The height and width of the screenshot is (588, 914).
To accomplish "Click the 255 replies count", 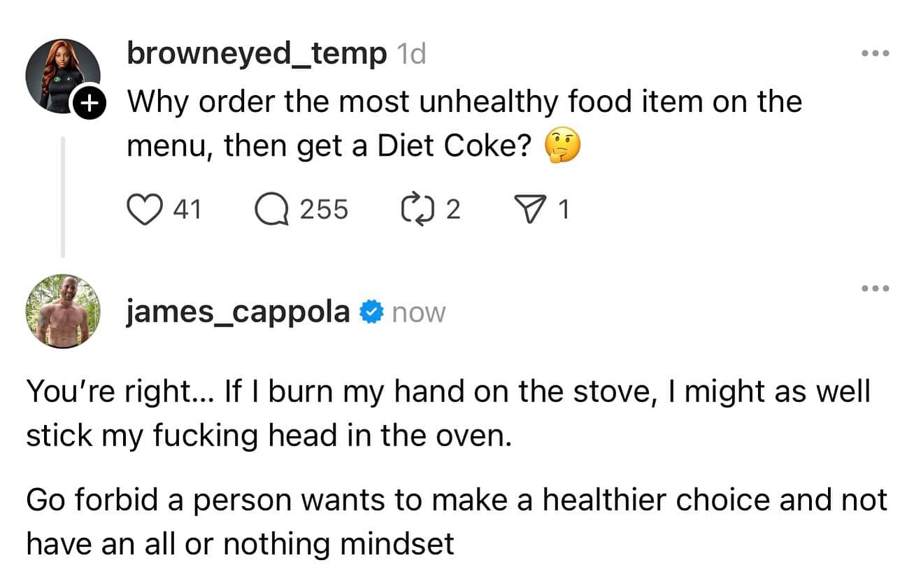I will point(324,209).
